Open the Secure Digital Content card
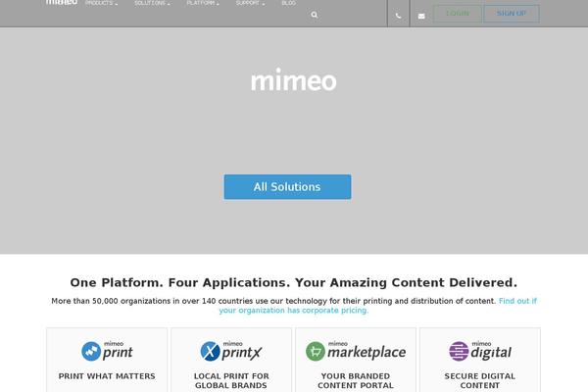This screenshot has height=392, width=588. pos(480,360)
